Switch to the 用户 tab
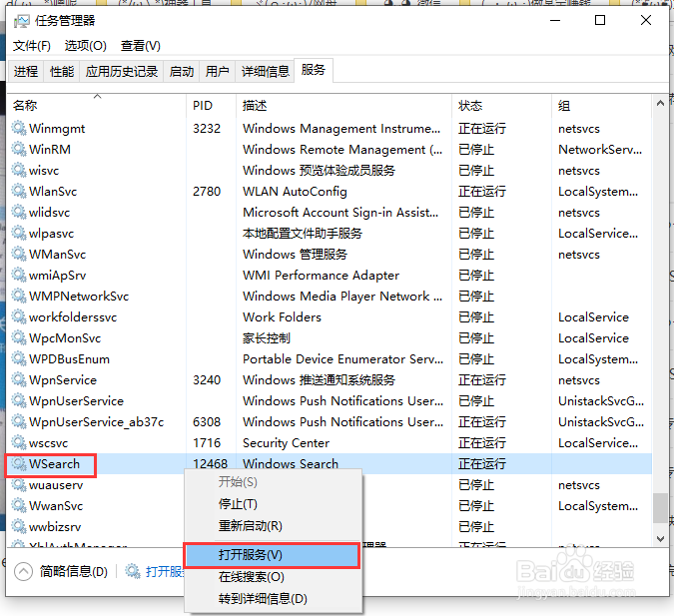The width and height of the screenshot is (674, 616). click(217, 71)
